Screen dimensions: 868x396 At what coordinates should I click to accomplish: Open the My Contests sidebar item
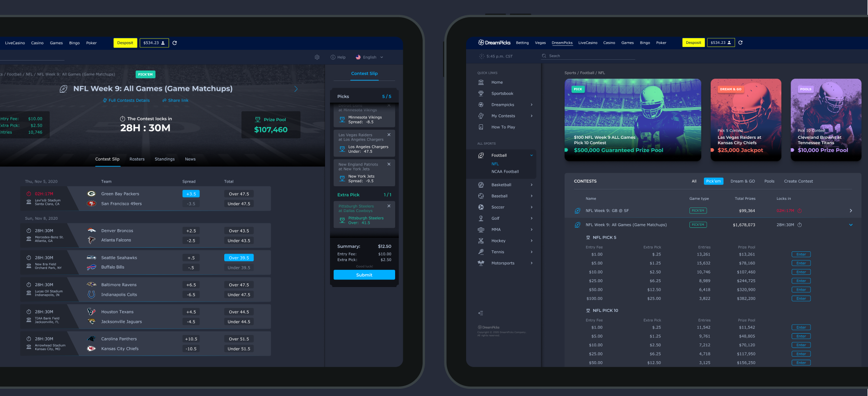503,116
